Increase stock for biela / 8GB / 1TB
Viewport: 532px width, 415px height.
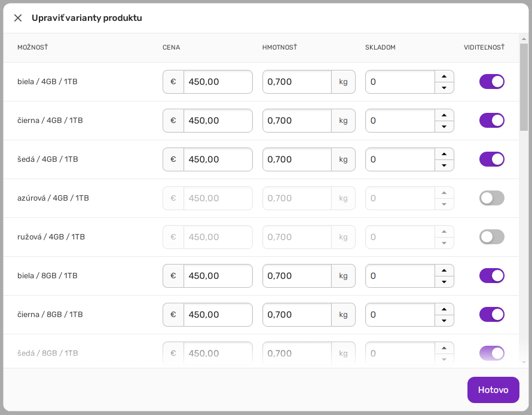click(x=444, y=270)
